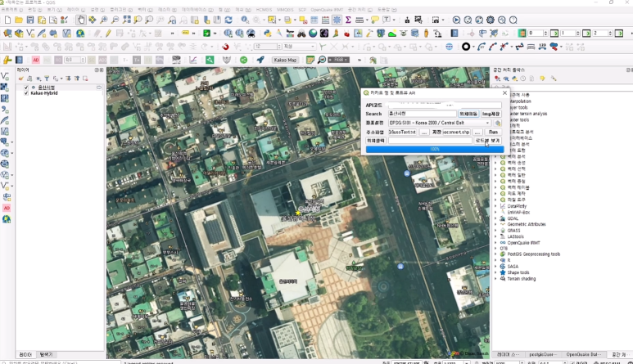Toggle visibility of the 울산시청 layer
The height and width of the screenshot is (364, 633).
[x=26, y=88]
